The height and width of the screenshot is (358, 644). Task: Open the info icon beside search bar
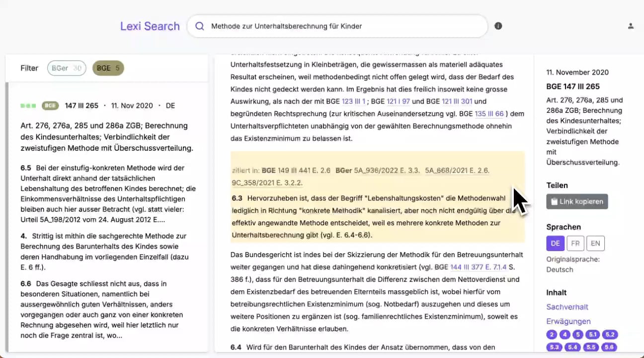[498, 26]
